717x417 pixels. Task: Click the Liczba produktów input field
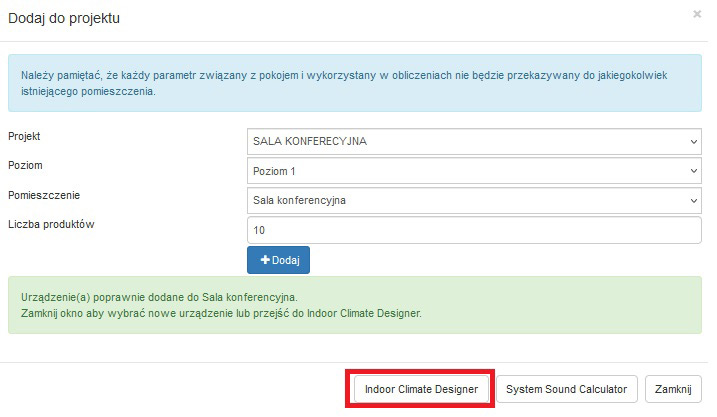coord(474,230)
